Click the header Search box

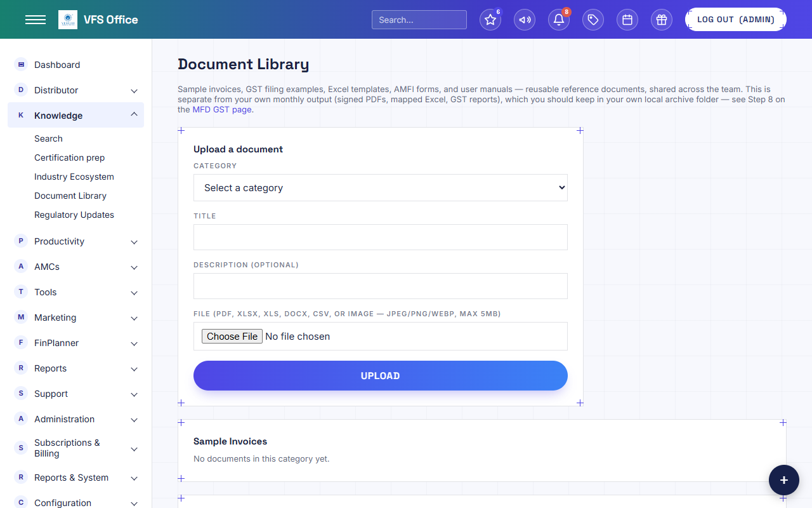click(419, 20)
